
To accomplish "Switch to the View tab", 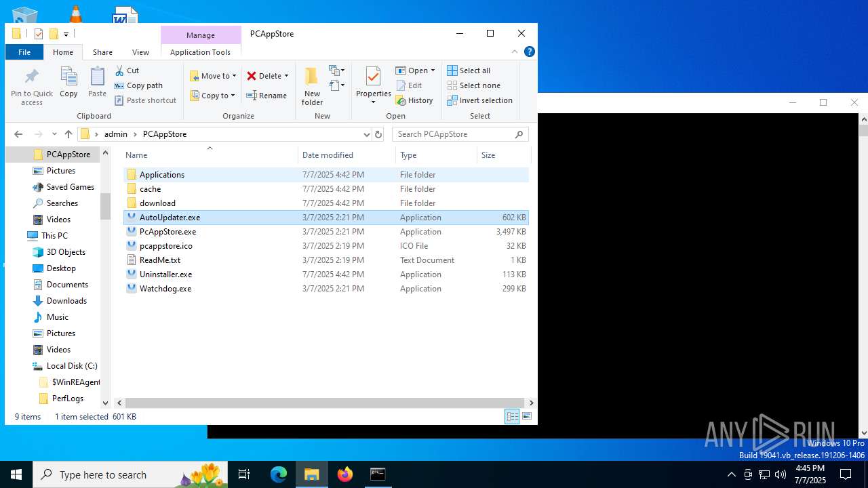I will tap(140, 52).
